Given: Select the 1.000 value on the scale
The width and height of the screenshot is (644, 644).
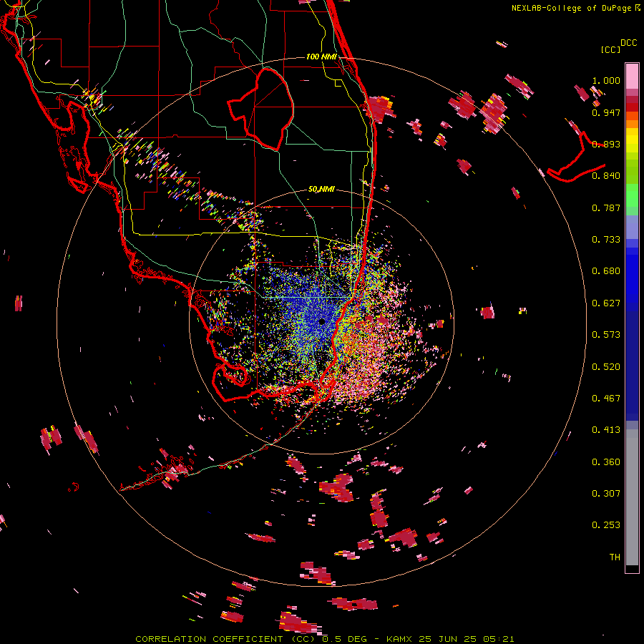Looking at the screenshot, I should pos(606,80).
